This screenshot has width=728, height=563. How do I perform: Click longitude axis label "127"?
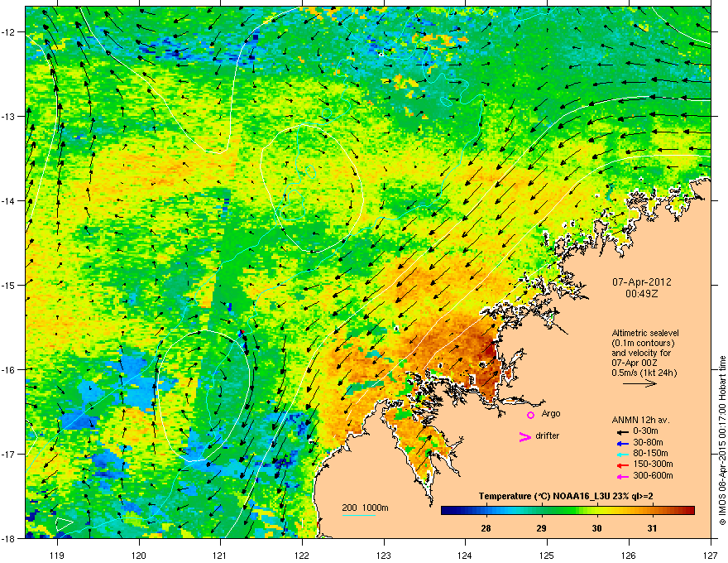pyautogui.click(x=711, y=555)
